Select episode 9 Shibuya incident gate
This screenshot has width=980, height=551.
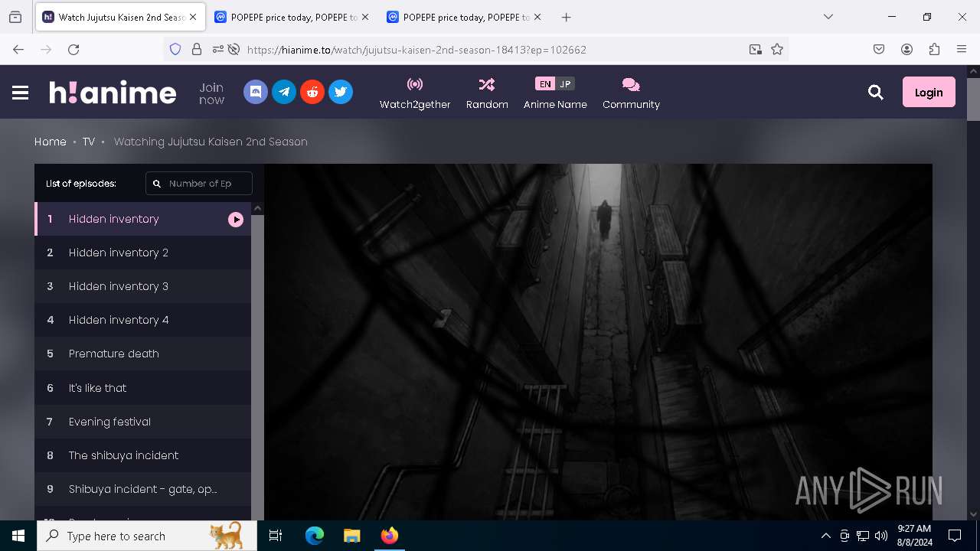tap(142, 489)
